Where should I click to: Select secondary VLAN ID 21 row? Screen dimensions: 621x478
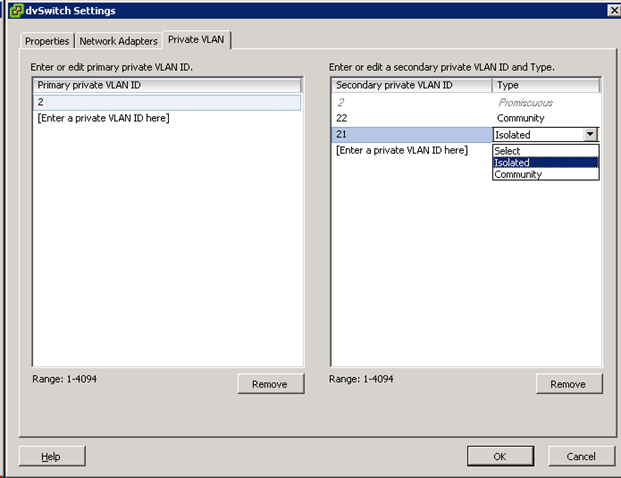click(x=410, y=134)
